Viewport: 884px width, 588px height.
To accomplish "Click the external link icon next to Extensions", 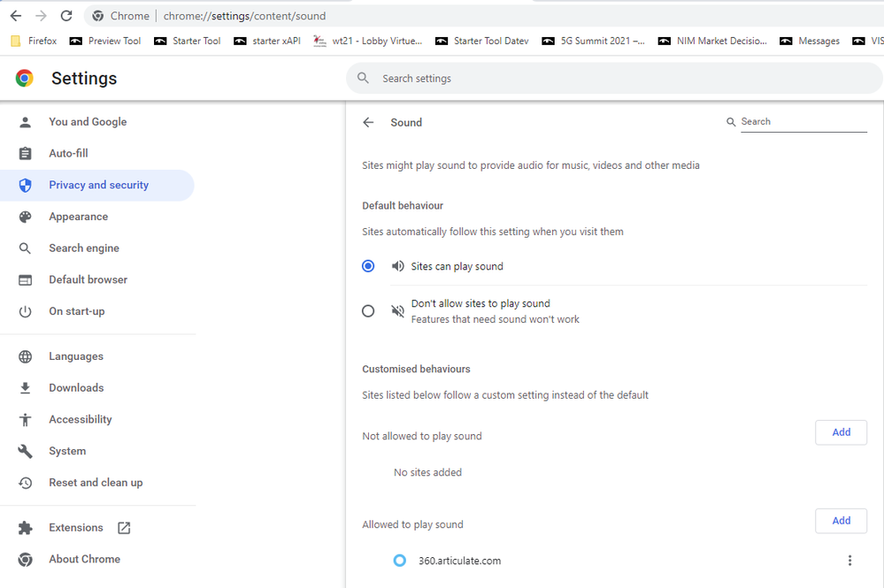I will 124,528.
